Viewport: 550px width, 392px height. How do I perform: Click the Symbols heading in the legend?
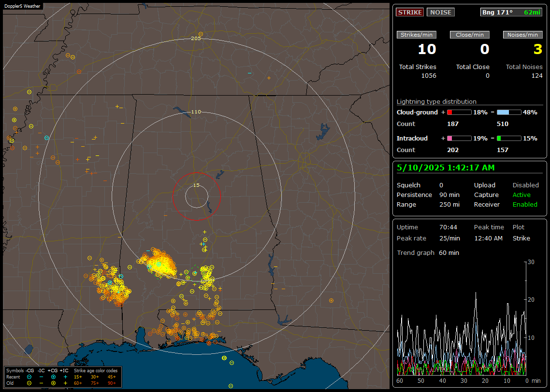(x=15, y=371)
